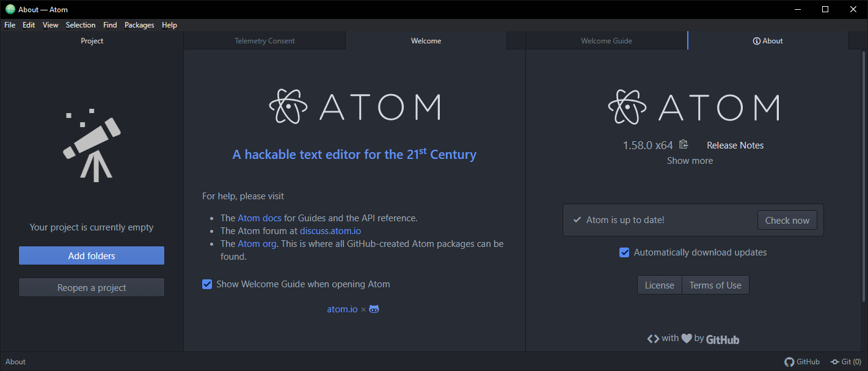Image resolution: width=868 pixels, height=371 pixels.
Task: Open the View menu
Action: coord(51,25)
